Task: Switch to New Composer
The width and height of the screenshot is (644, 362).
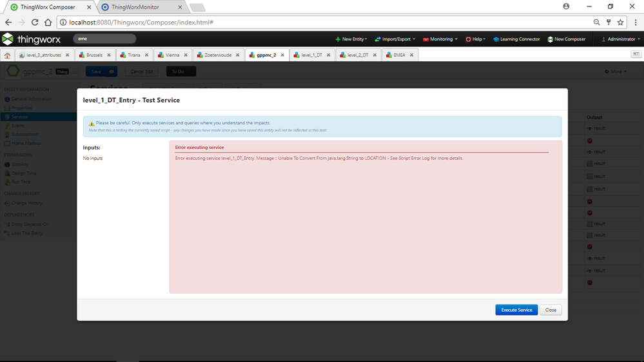Action: pyautogui.click(x=567, y=39)
